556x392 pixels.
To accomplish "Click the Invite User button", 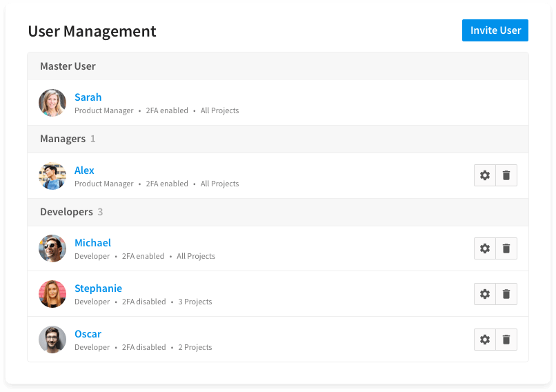I will coord(495,30).
